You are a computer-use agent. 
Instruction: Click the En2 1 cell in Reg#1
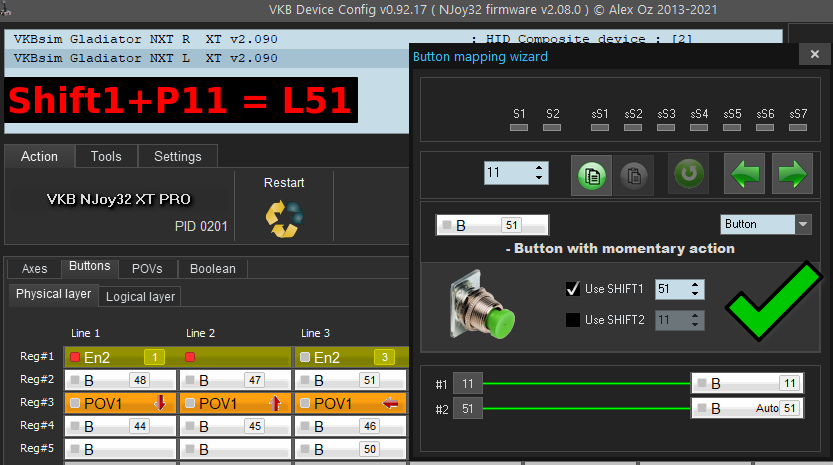(x=120, y=357)
